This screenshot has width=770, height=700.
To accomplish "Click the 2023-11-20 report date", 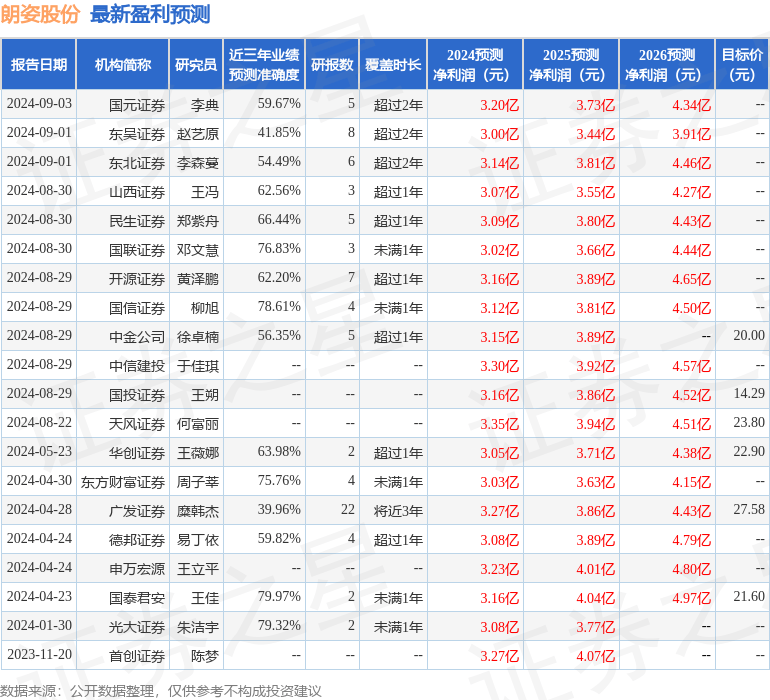I will [x=39, y=654].
